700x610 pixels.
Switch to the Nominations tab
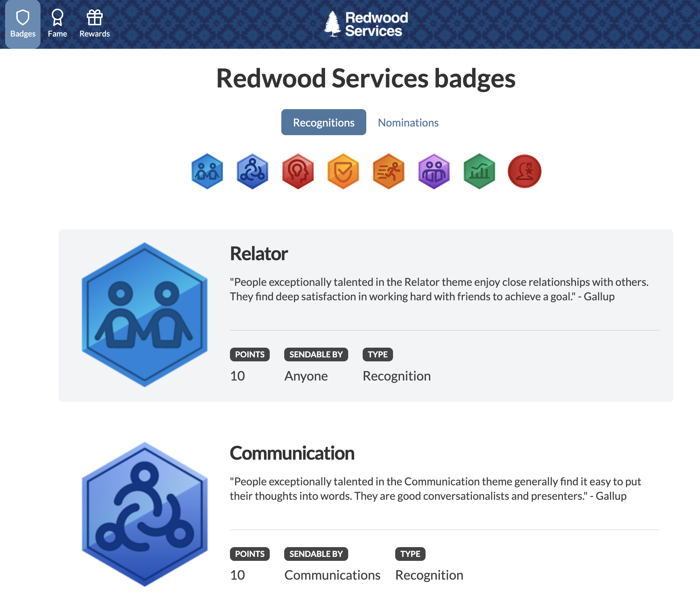click(408, 123)
